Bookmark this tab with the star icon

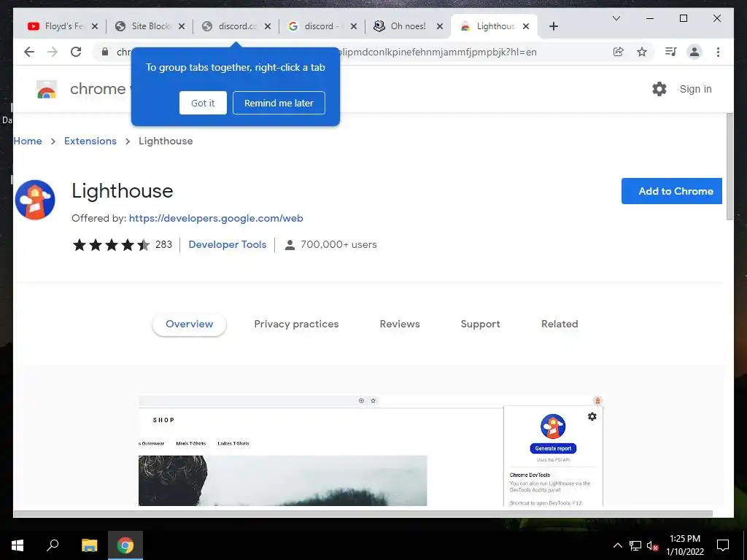[642, 52]
